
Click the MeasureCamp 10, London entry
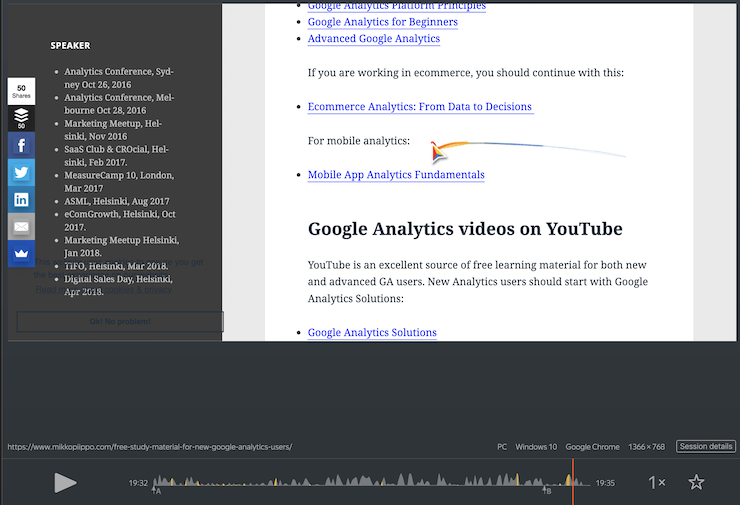[119, 182]
